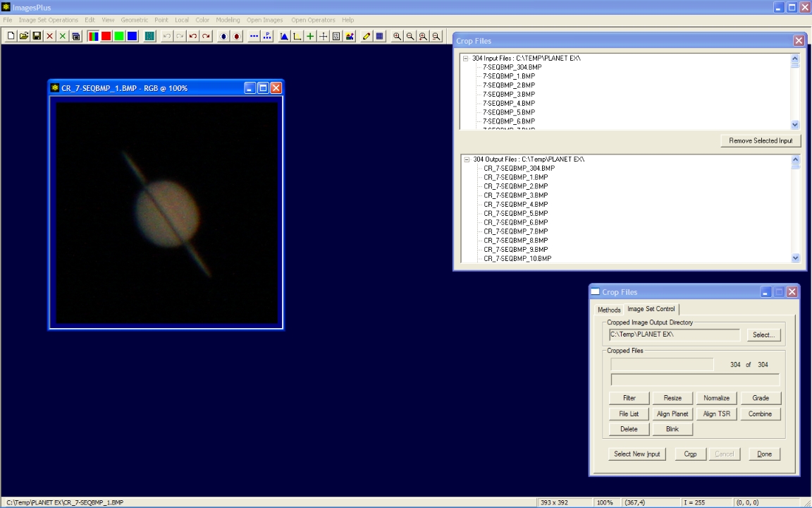Switch to the Methods tab
Image resolution: width=812 pixels, height=508 pixels.
tap(609, 310)
